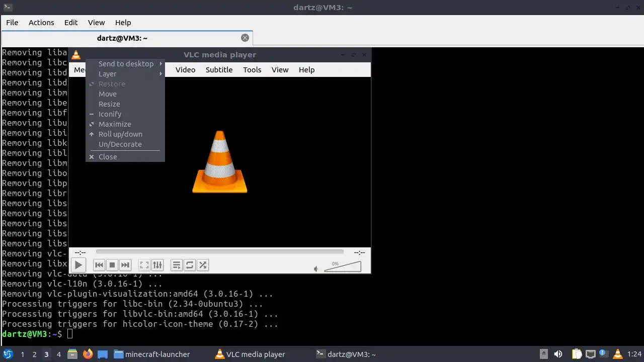The image size is (644, 362).
Task: Switch to workspace 2
Action: point(34,354)
